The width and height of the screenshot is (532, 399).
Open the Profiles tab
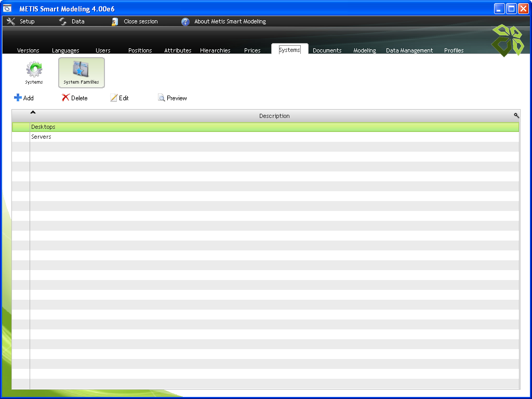(x=454, y=50)
